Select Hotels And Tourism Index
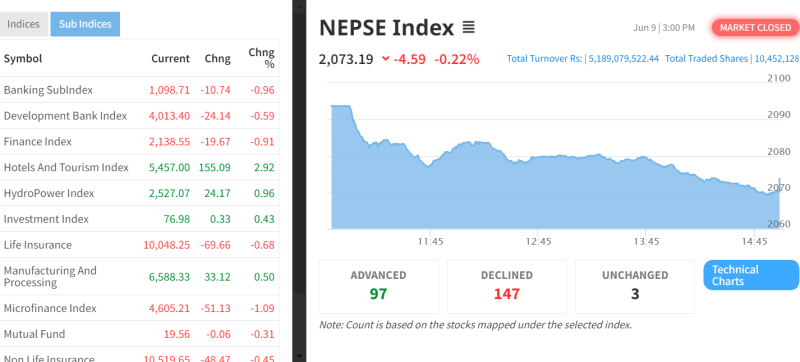Image resolution: width=800 pixels, height=362 pixels. pyautogui.click(x=139, y=167)
